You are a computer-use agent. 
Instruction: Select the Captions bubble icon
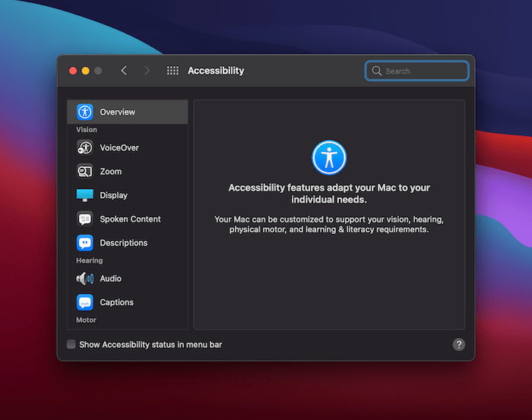84,302
